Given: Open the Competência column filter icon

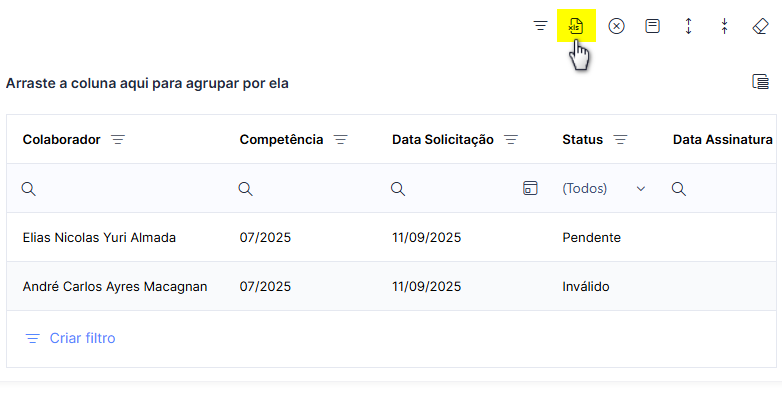Looking at the screenshot, I should click(x=341, y=140).
